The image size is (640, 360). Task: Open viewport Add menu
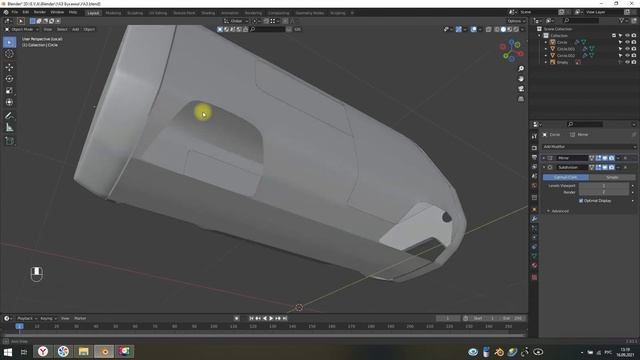pos(76,29)
